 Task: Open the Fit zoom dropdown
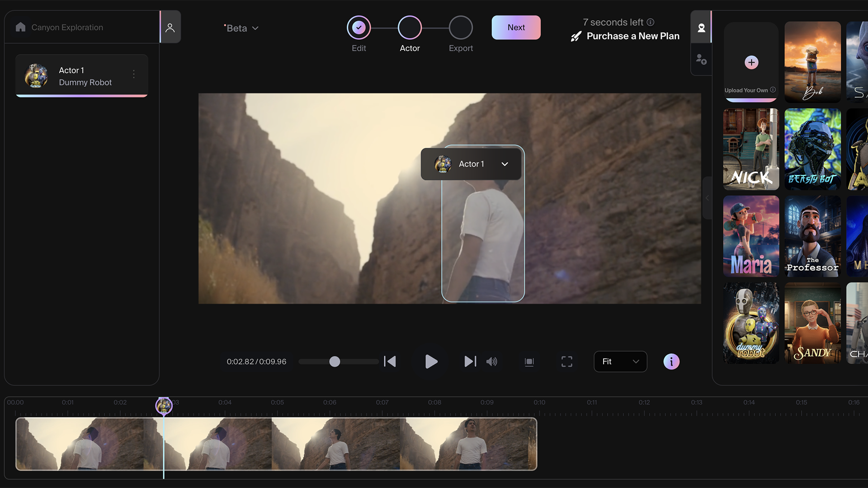coord(620,361)
